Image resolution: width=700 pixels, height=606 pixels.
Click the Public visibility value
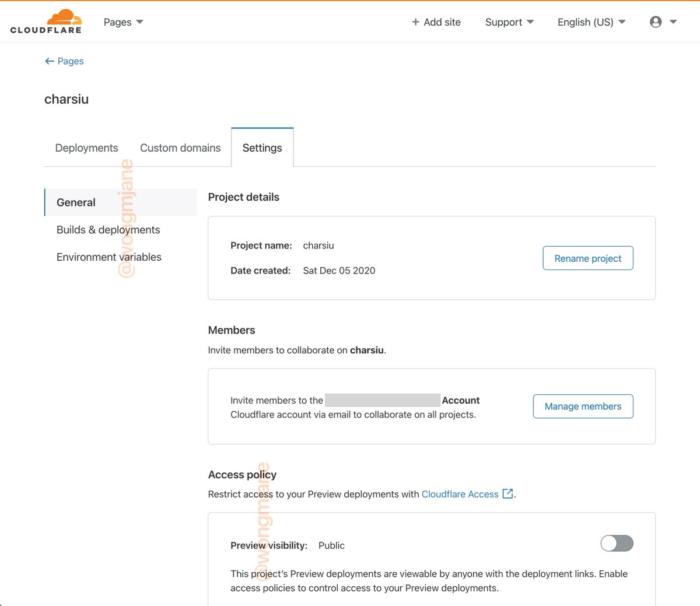coord(331,545)
